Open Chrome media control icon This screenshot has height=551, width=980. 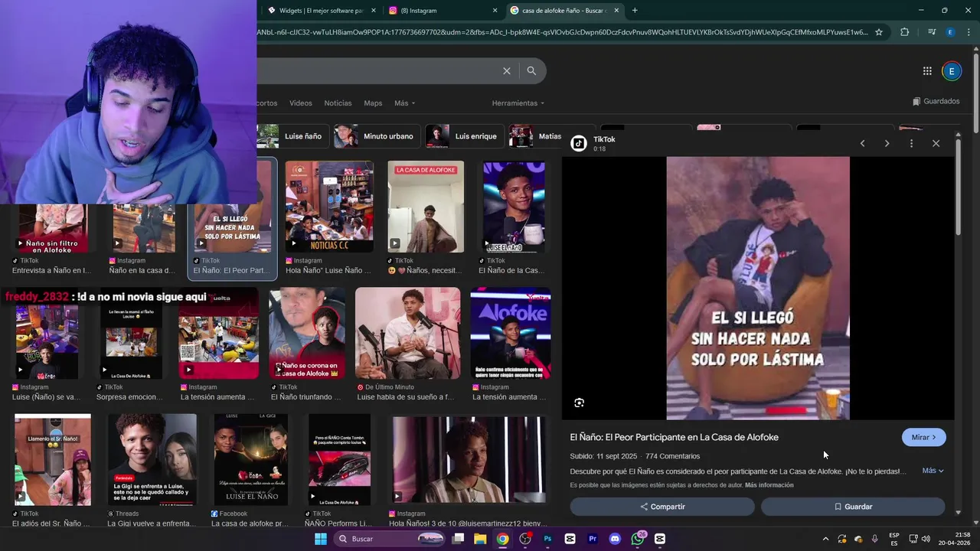coord(931,32)
